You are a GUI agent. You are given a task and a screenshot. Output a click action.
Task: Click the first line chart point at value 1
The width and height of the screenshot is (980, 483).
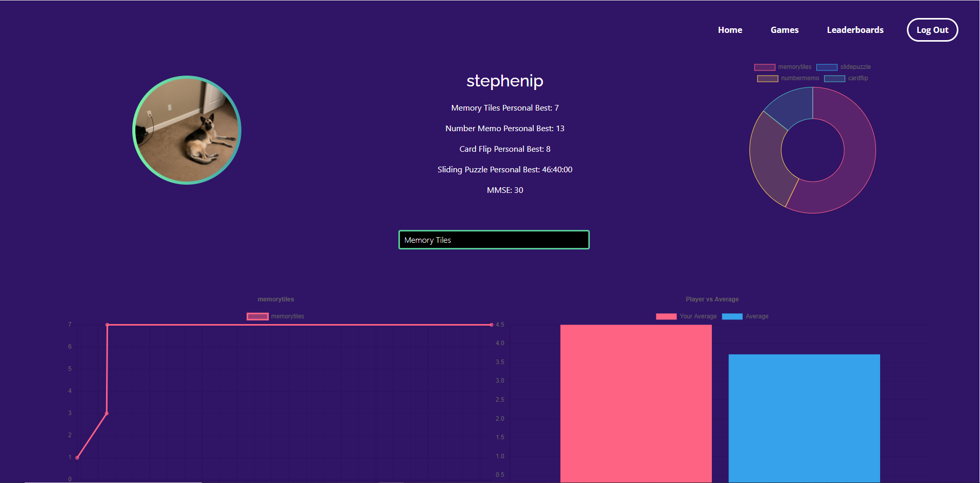tap(77, 457)
